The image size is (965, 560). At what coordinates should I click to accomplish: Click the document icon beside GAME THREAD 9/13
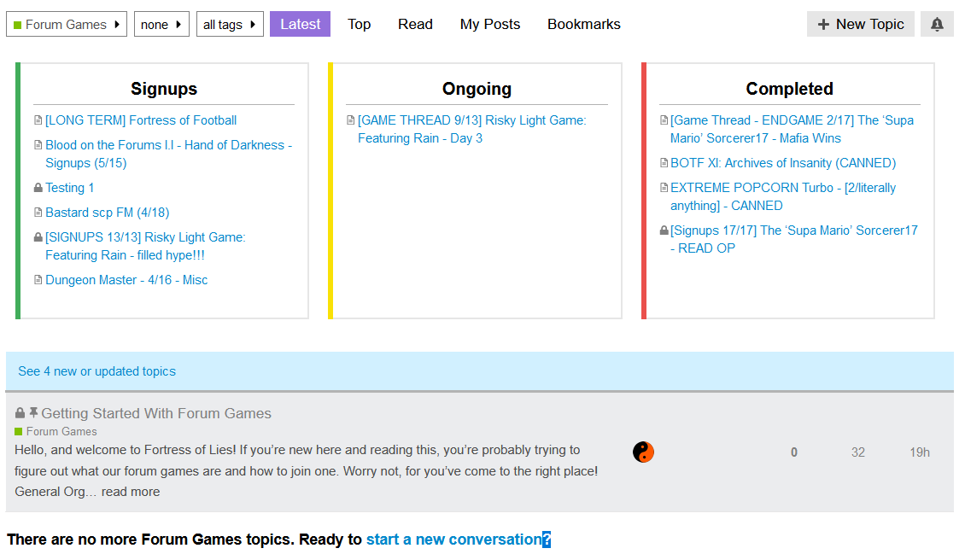tap(351, 120)
